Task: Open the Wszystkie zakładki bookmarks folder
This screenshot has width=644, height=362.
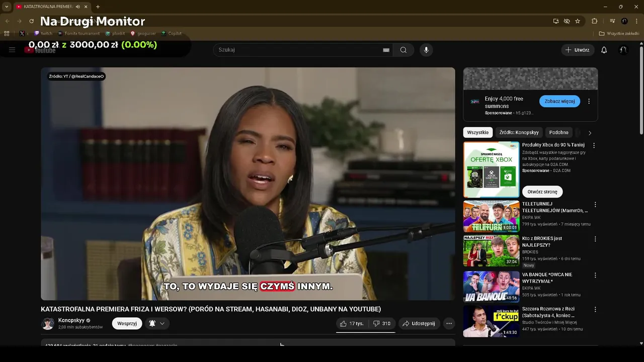Action: pos(619,34)
